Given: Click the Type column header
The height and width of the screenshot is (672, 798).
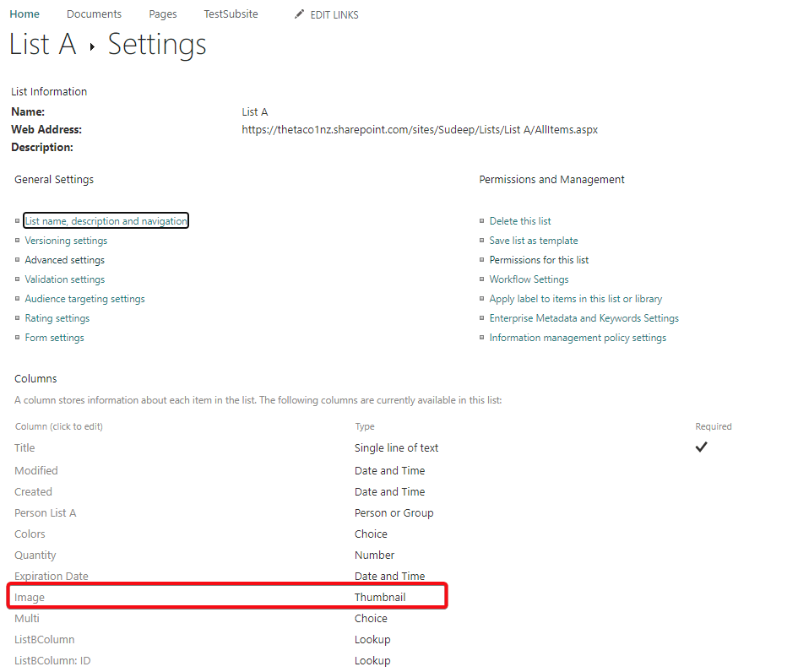Looking at the screenshot, I should pos(365,426).
